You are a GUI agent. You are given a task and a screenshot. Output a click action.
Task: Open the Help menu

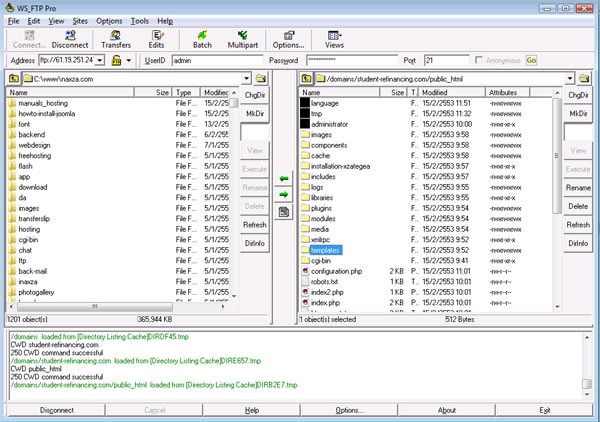(x=165, y=21)
